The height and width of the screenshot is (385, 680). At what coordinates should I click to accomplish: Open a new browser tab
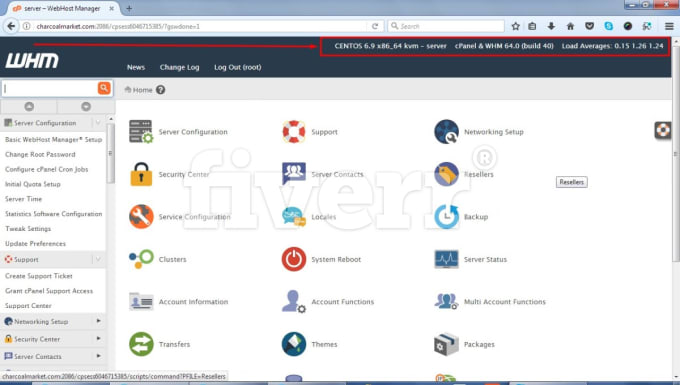(x=129, y=8)
